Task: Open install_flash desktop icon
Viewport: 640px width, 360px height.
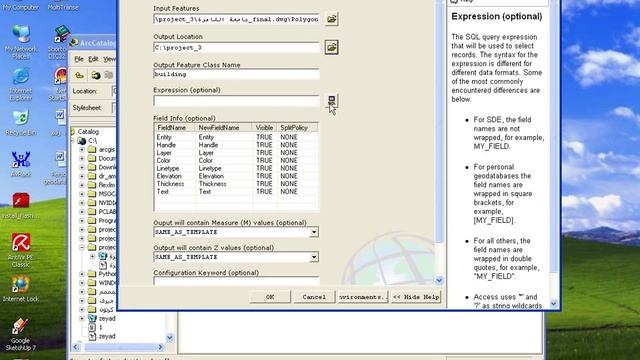Action: pos(20,206)
